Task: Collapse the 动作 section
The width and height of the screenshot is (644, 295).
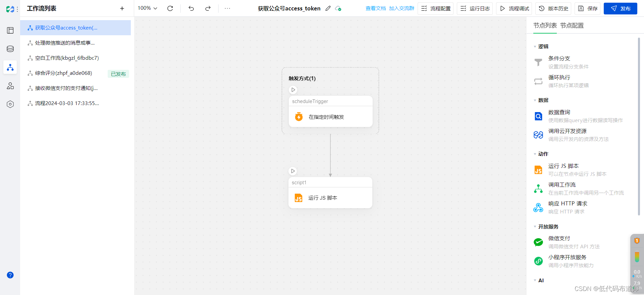Action: click(x=535, y=154)
